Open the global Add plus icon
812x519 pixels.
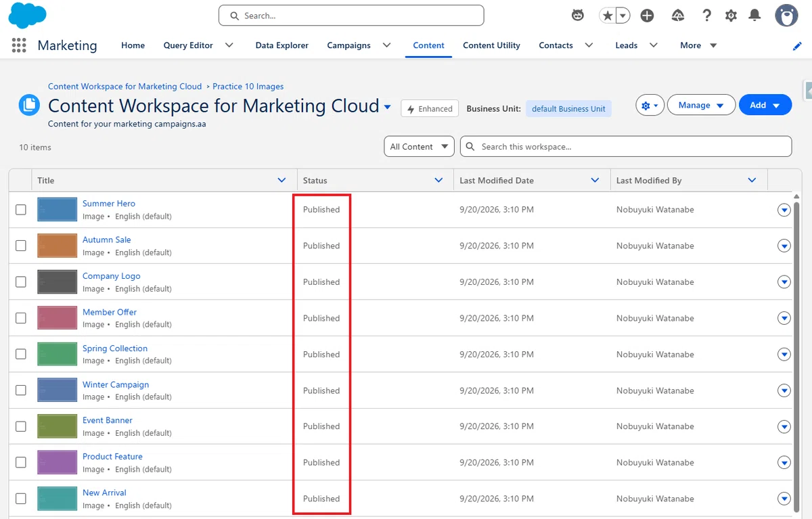pos(647,16)
